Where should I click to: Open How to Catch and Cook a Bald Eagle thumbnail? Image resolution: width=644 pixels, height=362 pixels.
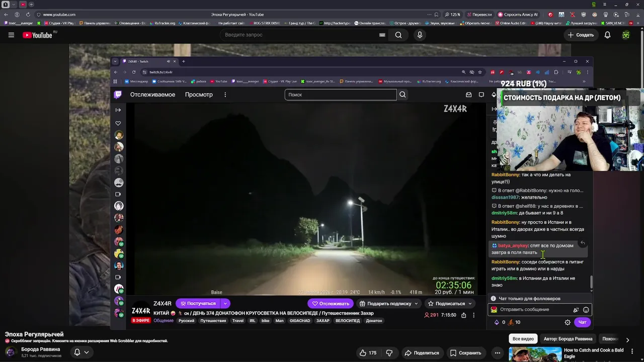tap(535, 354)
